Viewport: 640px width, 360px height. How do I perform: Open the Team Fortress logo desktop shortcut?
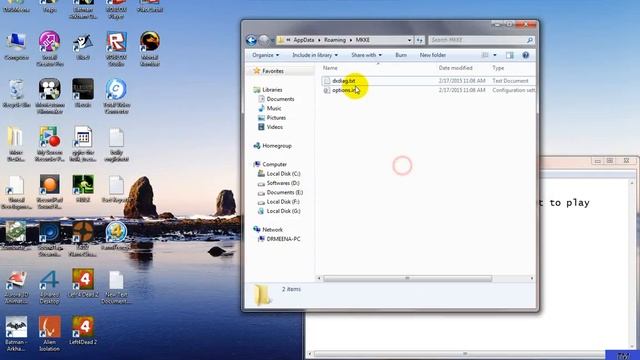click(83, 239)
